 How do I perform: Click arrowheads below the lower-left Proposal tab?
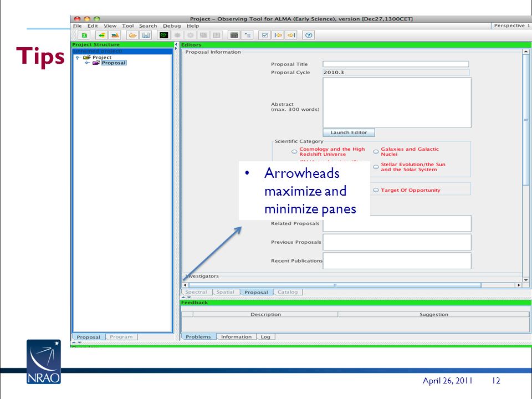76,342
